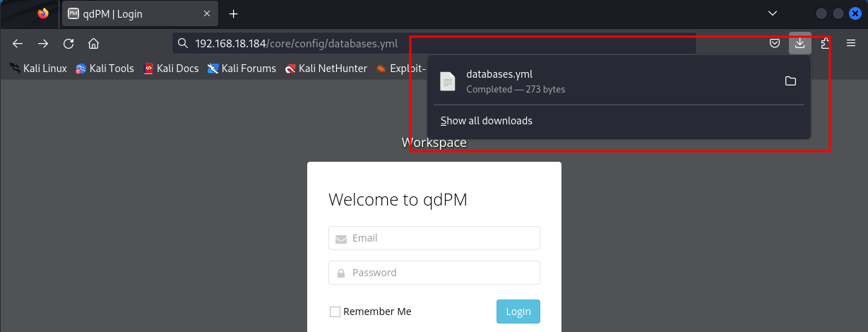Open the Kali Docs bookmark
Image resolution: width=868 pixels, height=332 pixels.
(x=171, y=69)
